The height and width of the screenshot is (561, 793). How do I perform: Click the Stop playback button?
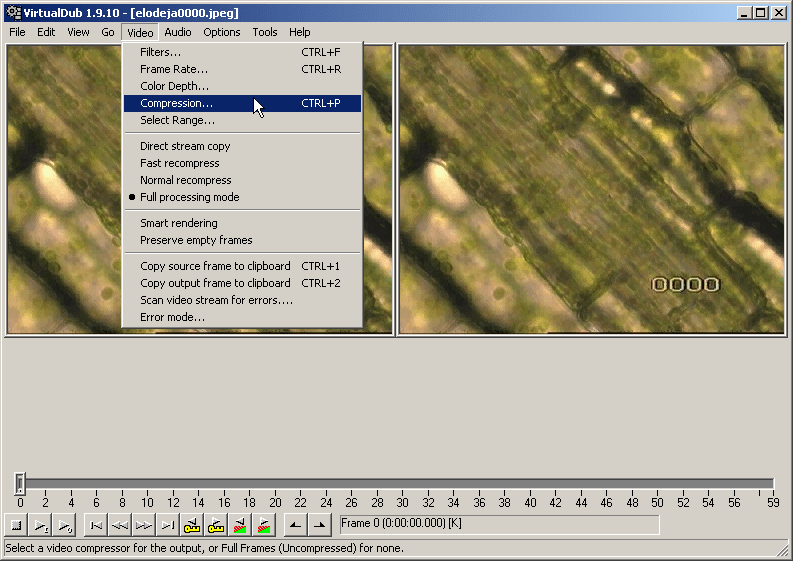16,526
